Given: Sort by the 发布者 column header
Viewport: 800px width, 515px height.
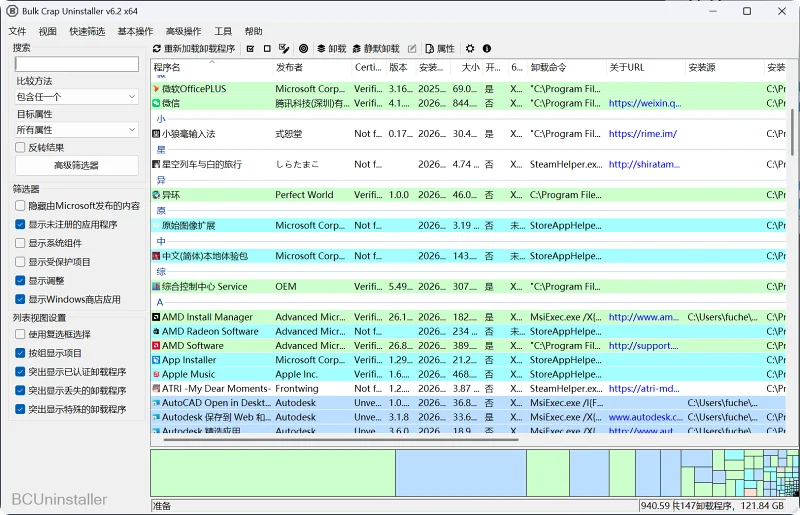Looking at the screenshot, I should (312, 67).
